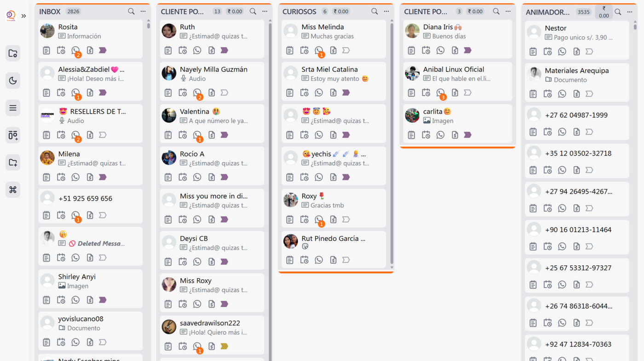
Task: Open the INBOX column options menu
Action: tap(143, 11)
